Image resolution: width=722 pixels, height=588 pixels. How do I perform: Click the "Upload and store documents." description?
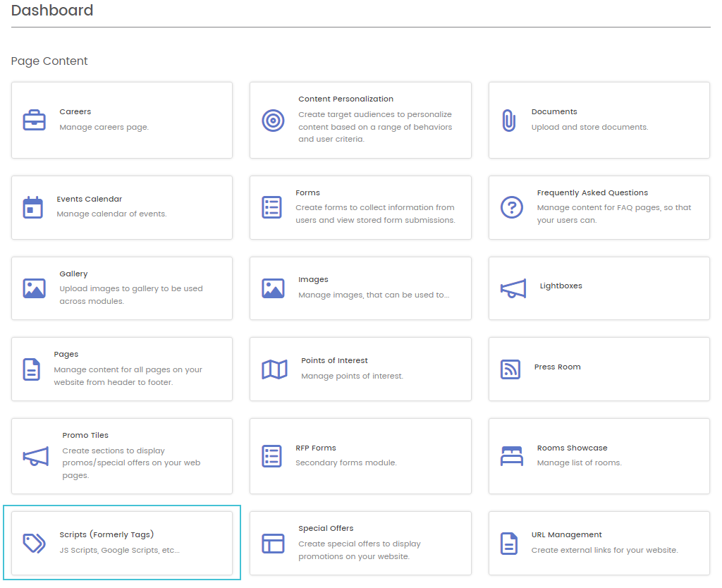click(x=589, y=127)
